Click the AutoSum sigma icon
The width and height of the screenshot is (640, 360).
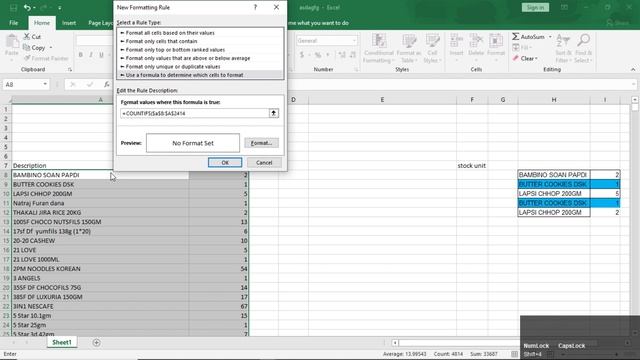click(516, 37)
